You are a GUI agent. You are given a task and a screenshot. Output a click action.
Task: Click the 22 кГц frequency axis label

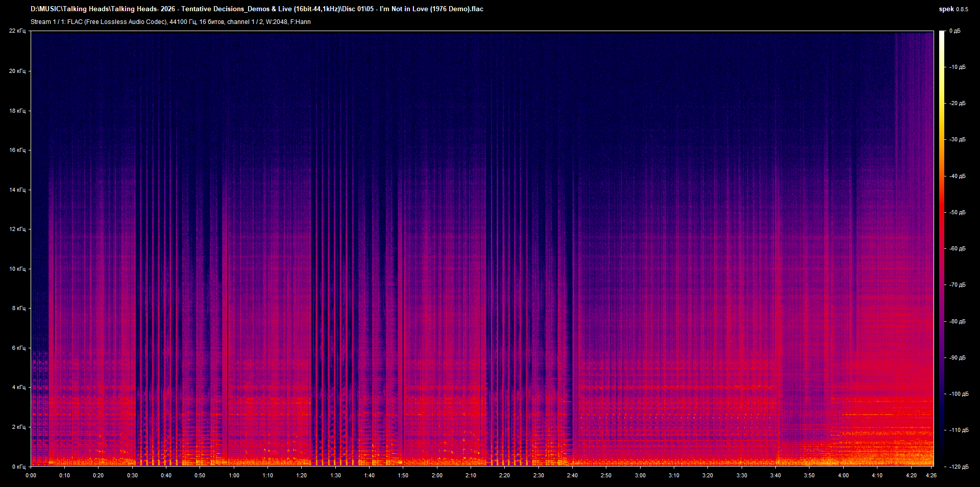point(18,31)
